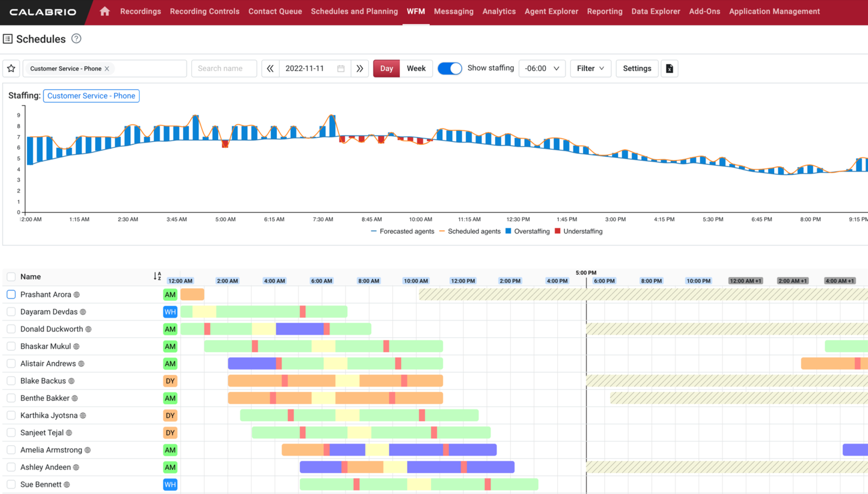This screenshot has height=494, width=868.
Task: Click the double-arrow previous date button
Action: click(x=270, y=68)
